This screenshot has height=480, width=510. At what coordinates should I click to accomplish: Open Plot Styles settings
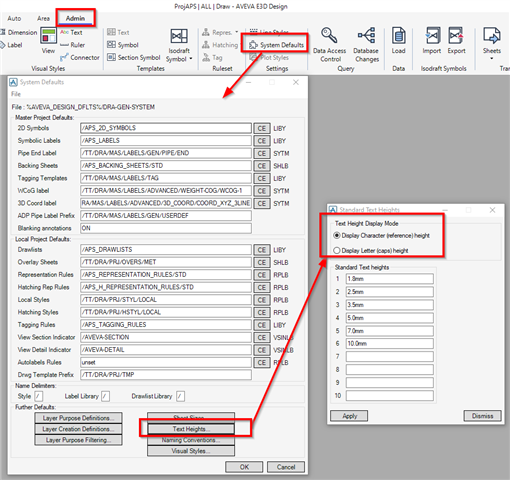point(269,57)
